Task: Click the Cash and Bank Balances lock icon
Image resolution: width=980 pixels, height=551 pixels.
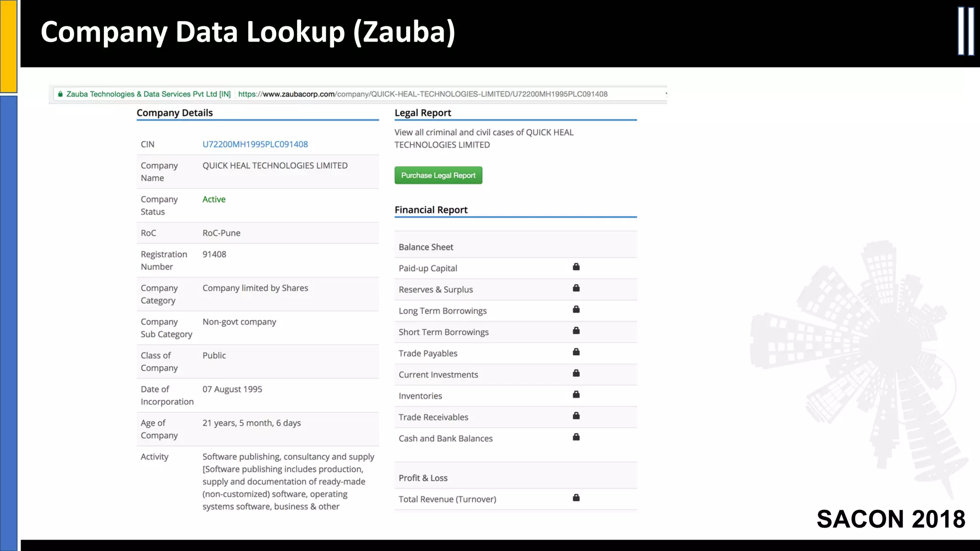Action: [x=576, y=437]
